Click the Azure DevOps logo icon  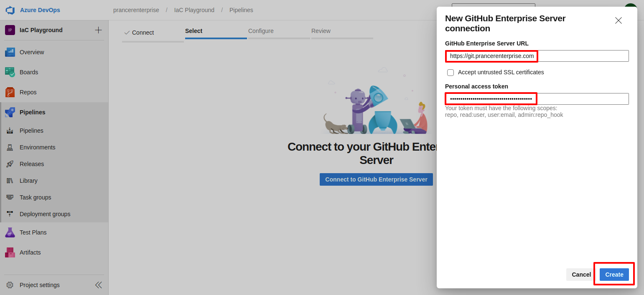click(10, 10)
